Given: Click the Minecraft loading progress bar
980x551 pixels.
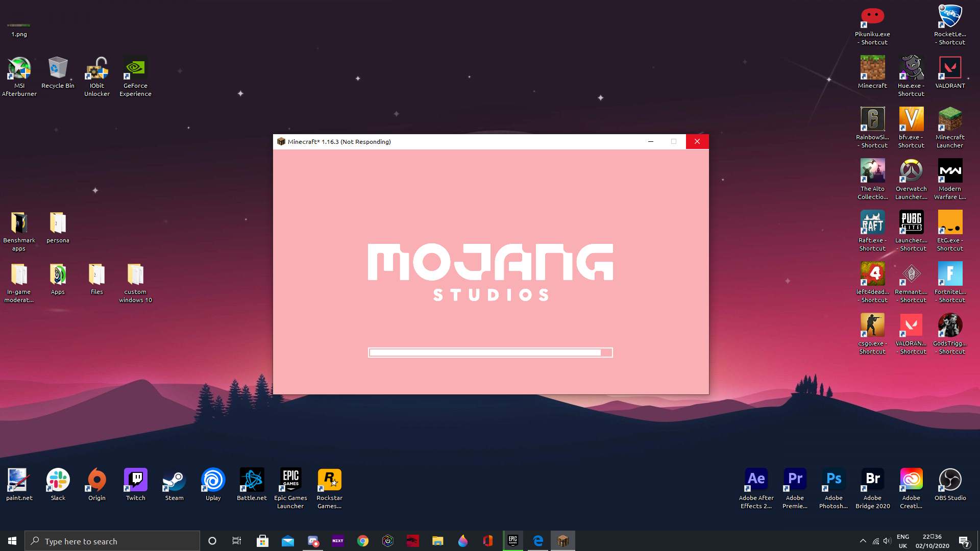Looking at the screenshot, I should tap(490, 353).
